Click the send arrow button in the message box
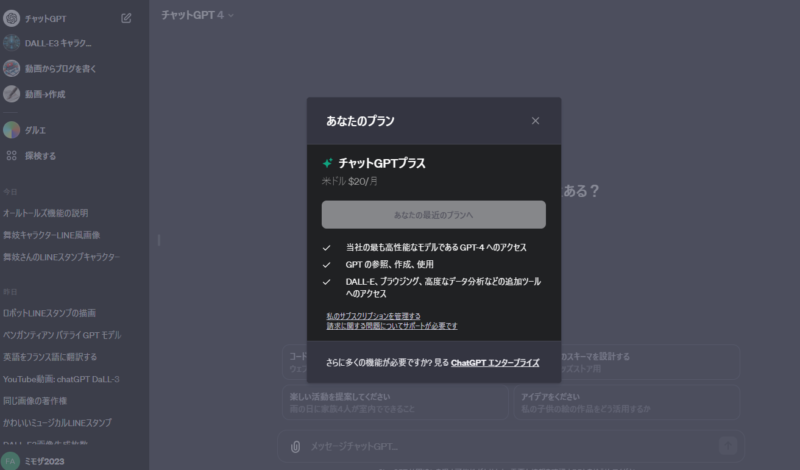 (728, 446)
